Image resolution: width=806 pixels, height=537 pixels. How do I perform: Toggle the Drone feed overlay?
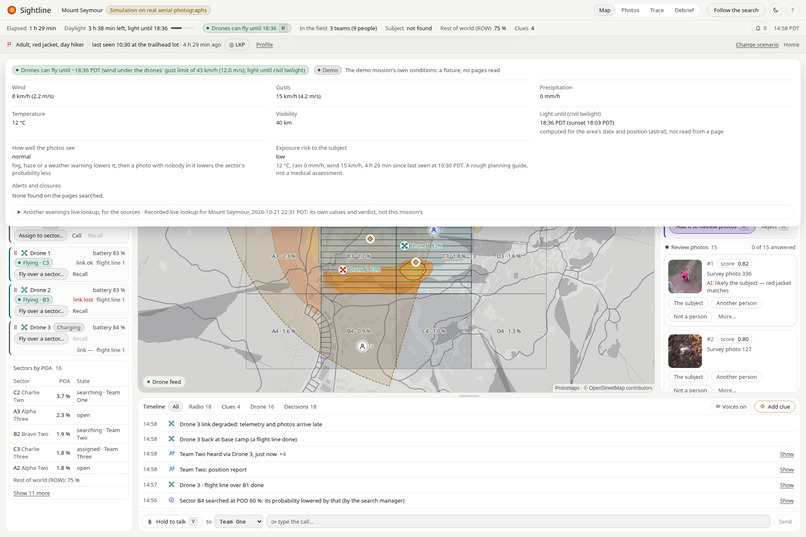tap(164, 382)
